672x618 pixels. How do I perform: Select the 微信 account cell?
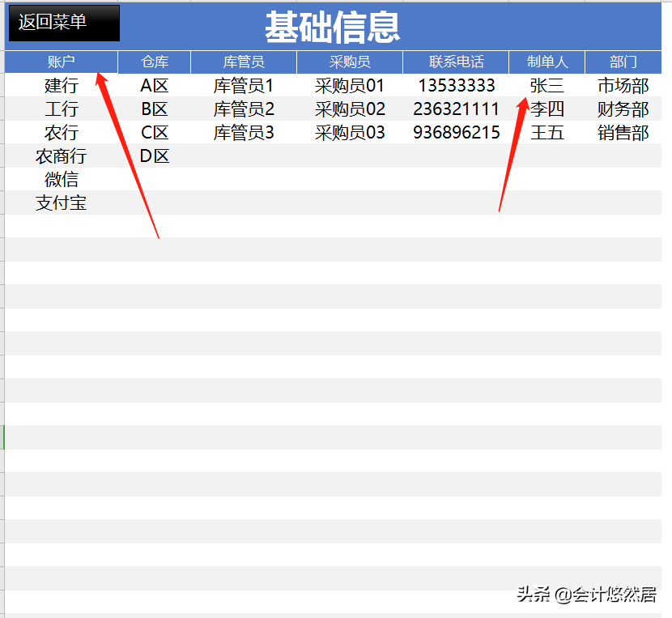(61, 179)
